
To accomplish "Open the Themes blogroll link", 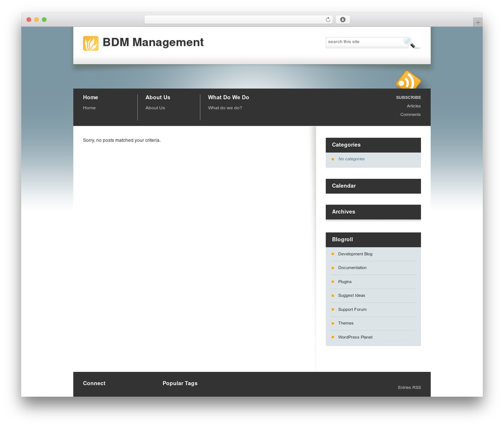I will pyautogui.click(x=346, y=323).
